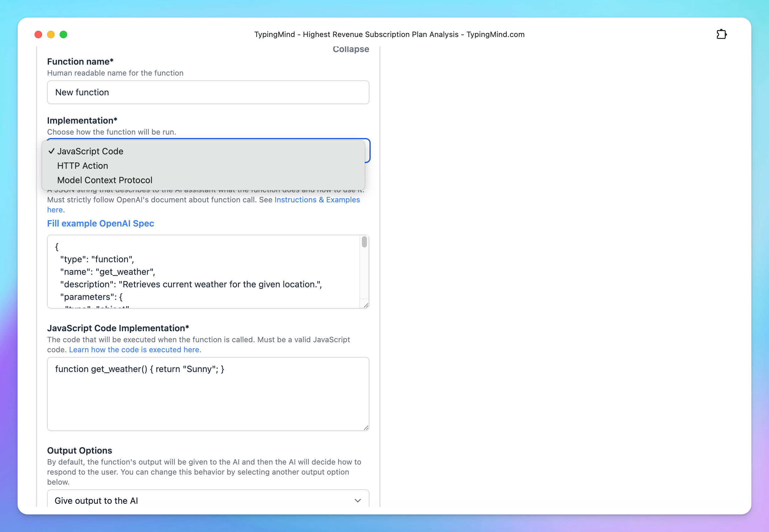Collapse the function editor section
The image size is (769, 532).
(351, 49)
